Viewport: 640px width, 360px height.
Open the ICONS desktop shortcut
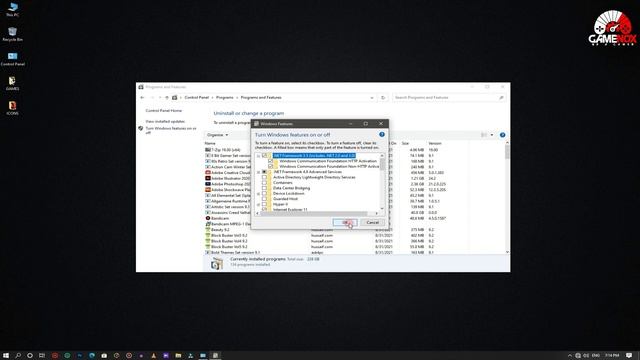click(x=12, y=108)
